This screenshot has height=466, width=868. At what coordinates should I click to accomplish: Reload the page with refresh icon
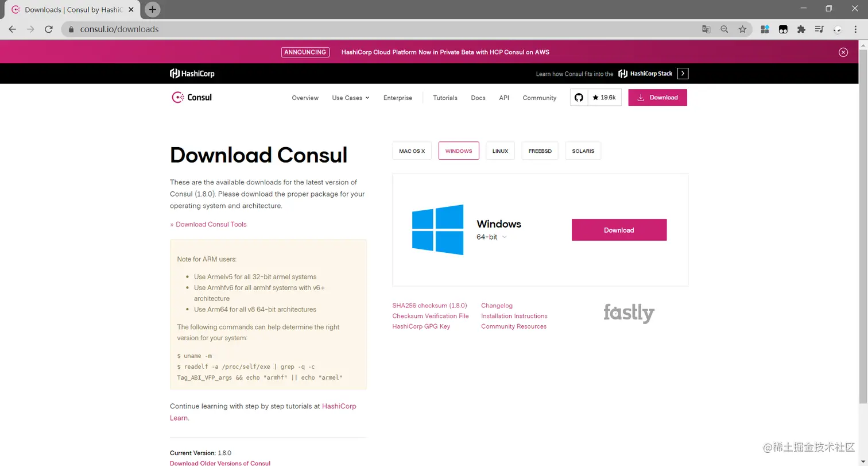pos(49,29)
